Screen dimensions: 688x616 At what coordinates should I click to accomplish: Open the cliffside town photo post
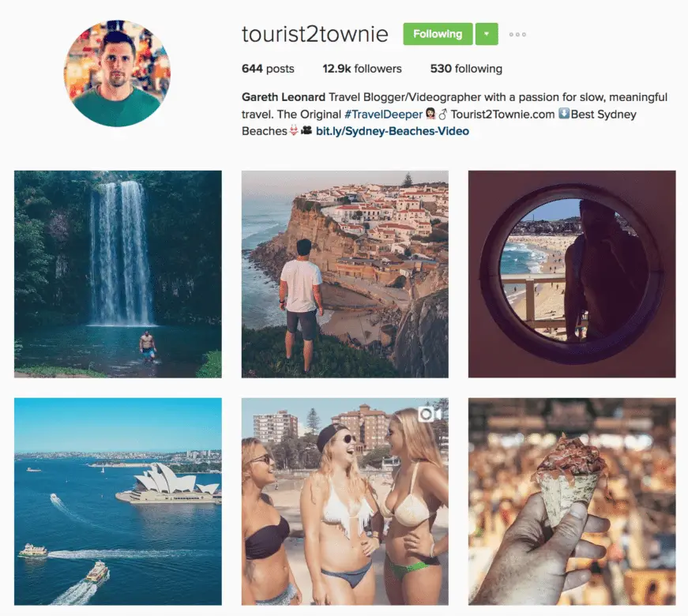(345, 274)
